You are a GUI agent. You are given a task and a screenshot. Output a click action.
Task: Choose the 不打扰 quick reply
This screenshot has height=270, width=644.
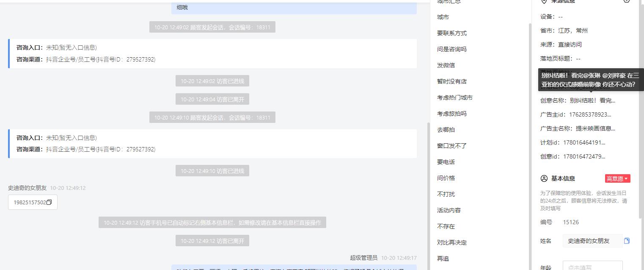446,194
